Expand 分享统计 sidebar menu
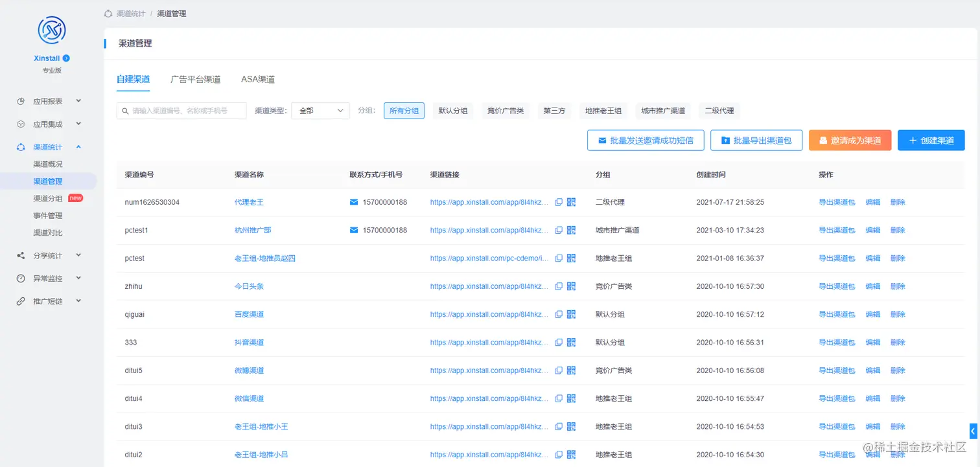This screenshot has height=467, width=980. pos(49,255)
